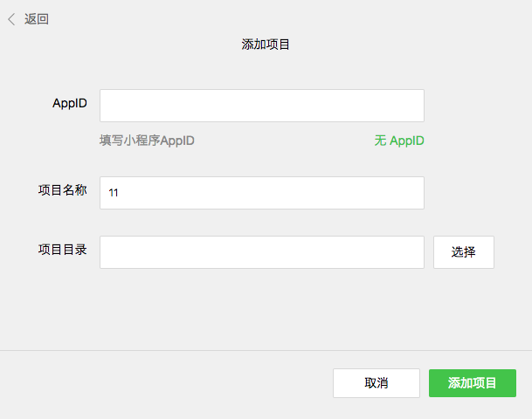Click the 添加项目 page title
This screenshot has width=532, height=419.
pos(266,45)
